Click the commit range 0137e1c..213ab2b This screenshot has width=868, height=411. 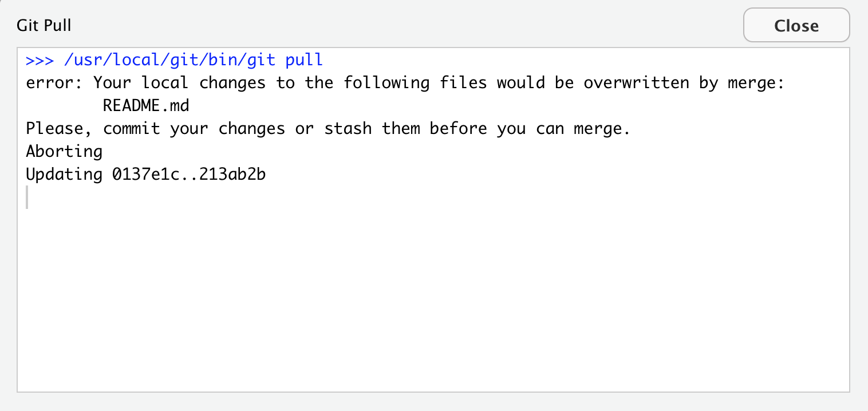(189, 174)
